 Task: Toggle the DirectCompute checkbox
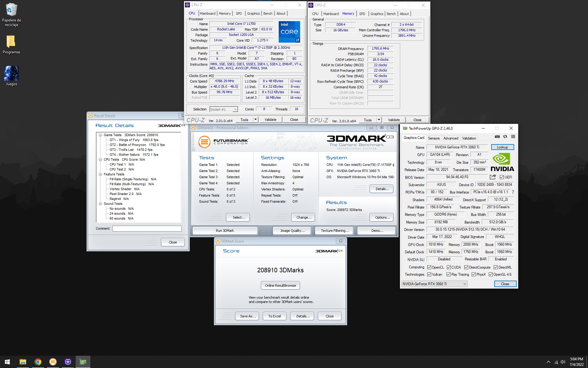tap(466, 267)
